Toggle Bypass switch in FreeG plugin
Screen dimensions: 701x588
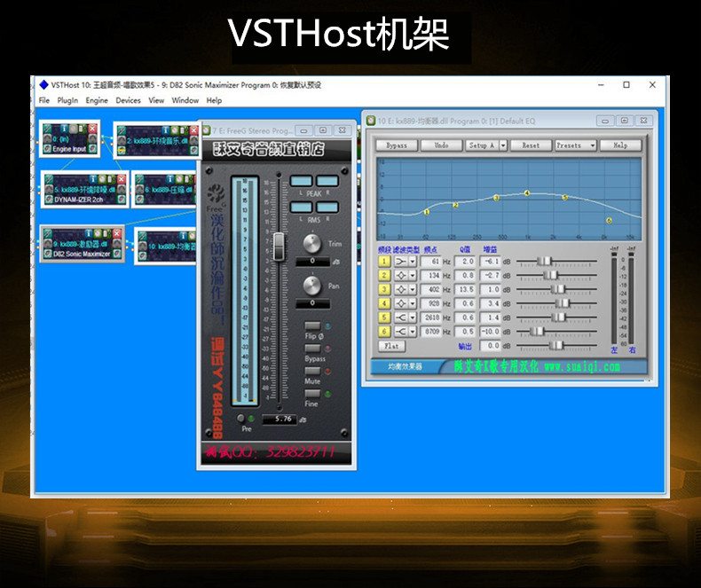(x=312, y=348)
